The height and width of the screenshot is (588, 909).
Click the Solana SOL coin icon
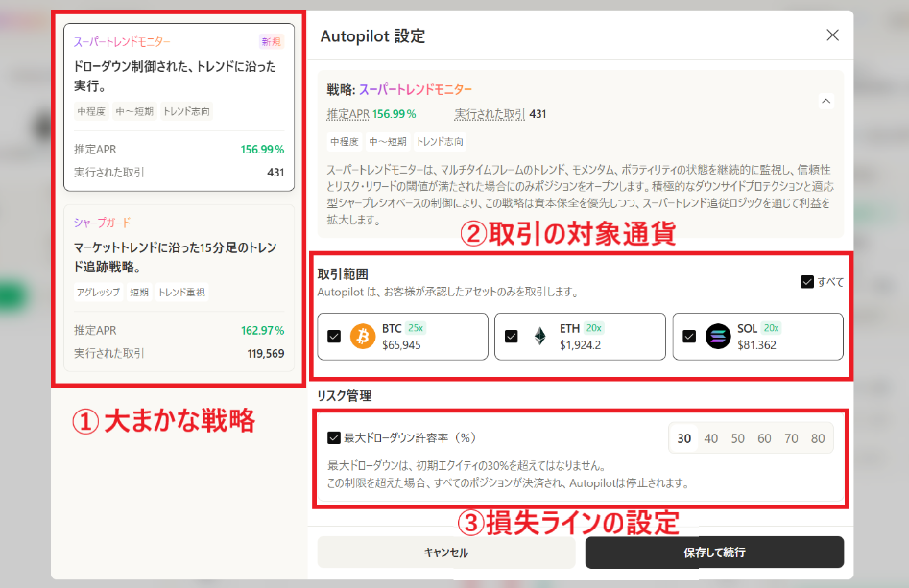tap(718, 336)
